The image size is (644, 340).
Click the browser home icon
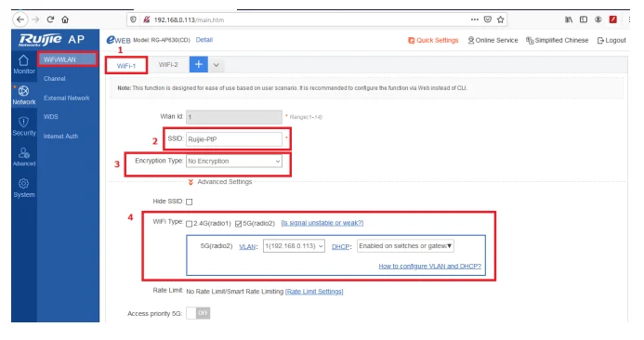tap(65, 20)
